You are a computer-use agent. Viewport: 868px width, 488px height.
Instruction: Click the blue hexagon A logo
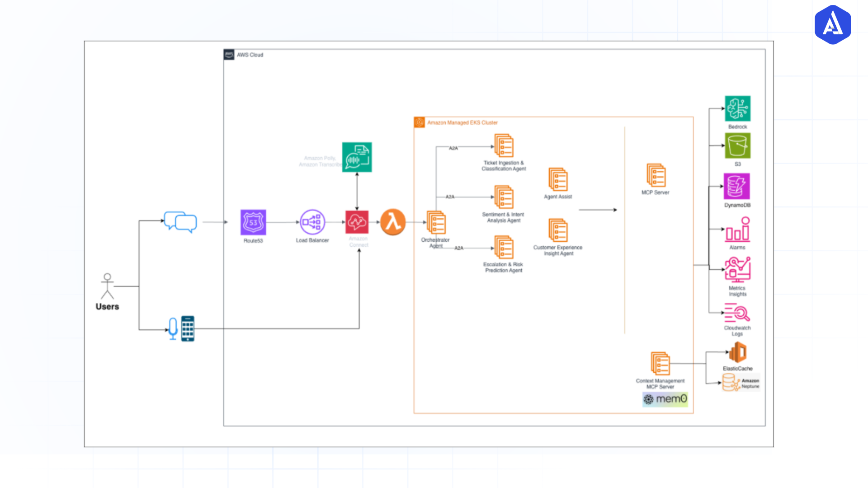pos(832,25)
